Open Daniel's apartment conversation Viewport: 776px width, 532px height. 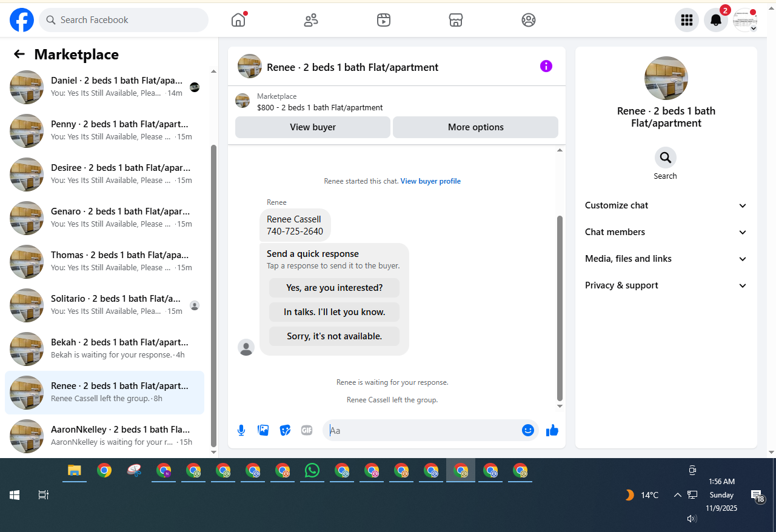coord(104,87)
